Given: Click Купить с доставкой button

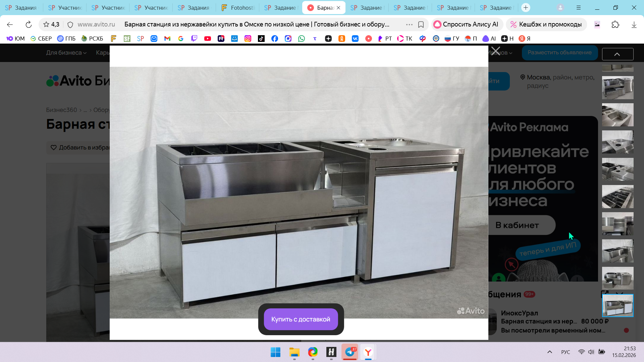Looking at the screenshot, I should click(301, 319).
